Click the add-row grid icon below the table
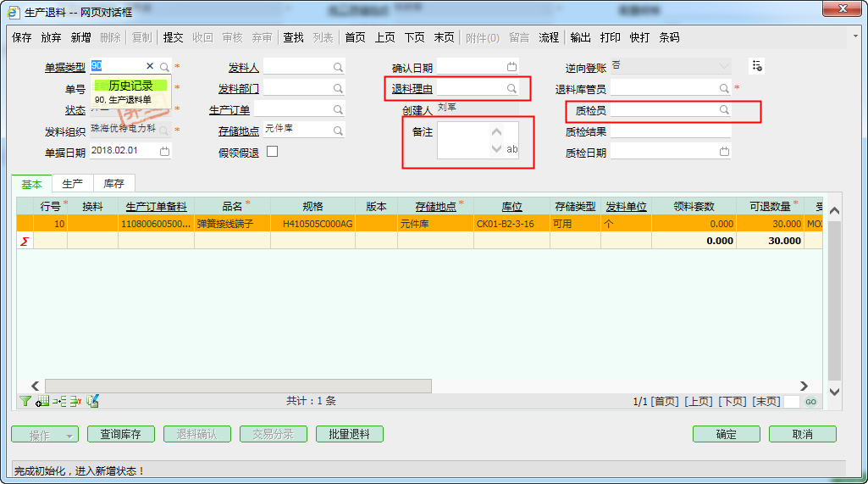 pos(42,401)
